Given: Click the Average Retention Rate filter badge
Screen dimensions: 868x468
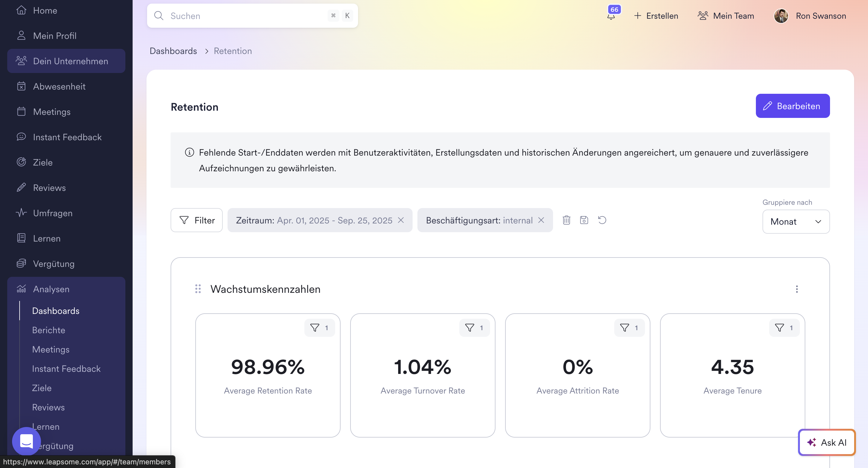Looking at the screenshot, I should (319, 328).
